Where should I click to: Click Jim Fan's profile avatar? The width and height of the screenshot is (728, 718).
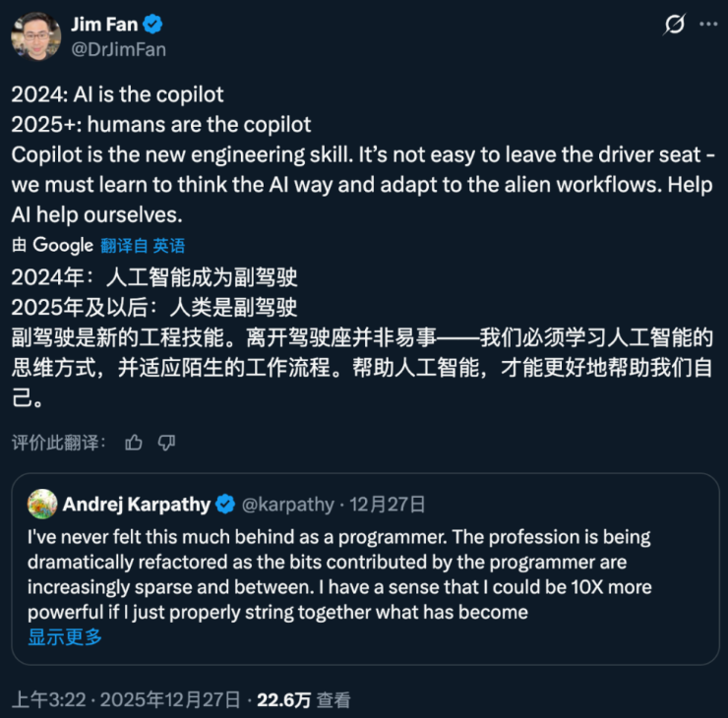(36, 35)
